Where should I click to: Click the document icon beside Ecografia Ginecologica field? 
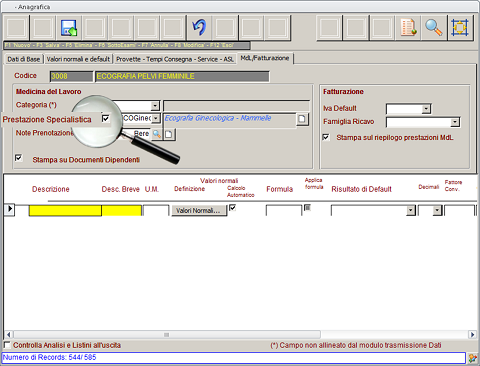[x=302, y=119]
